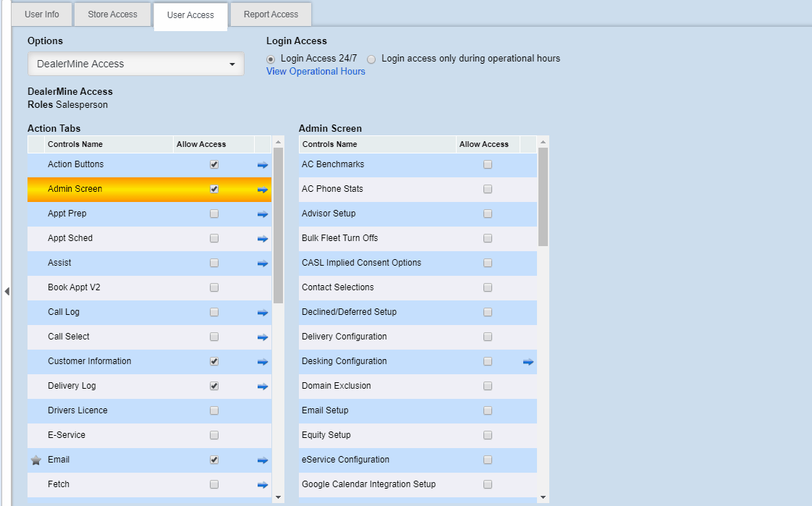Open the Report Access tab
812x506 pixels.
coord(271,14)
